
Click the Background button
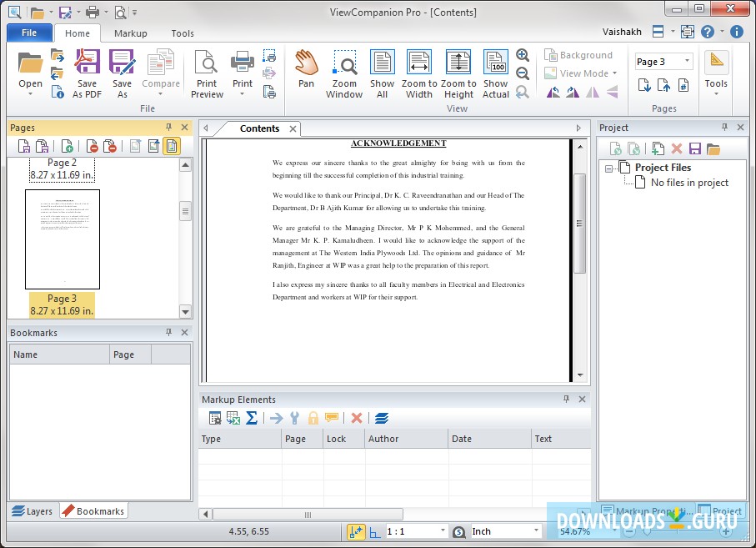click(x=578, y=55)
